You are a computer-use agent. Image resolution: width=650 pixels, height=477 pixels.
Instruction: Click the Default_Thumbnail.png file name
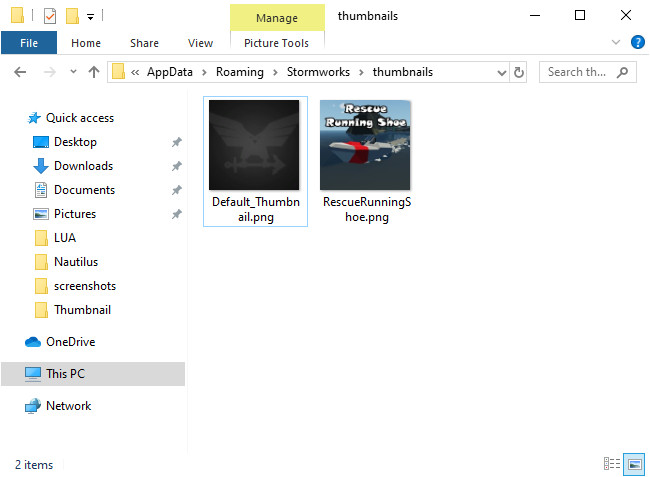pos(256,209)
